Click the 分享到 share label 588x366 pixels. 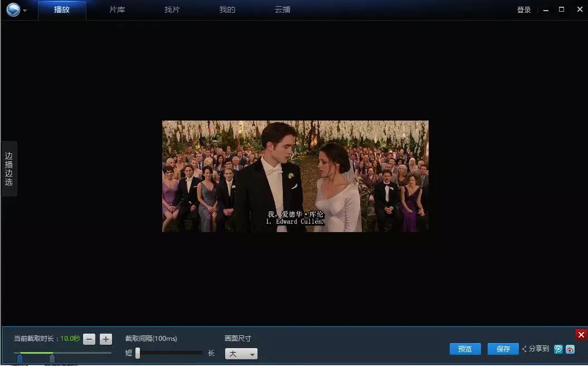(x=538, y=349)
